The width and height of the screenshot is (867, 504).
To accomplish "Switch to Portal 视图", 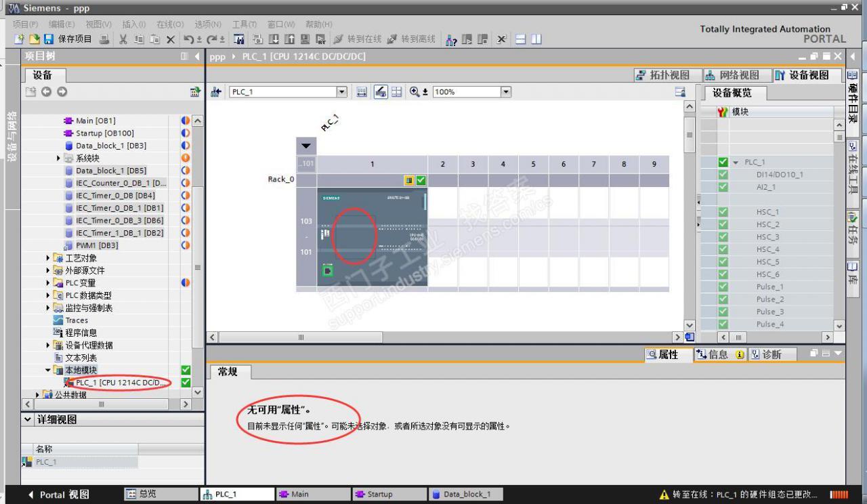I will (58, 495).
